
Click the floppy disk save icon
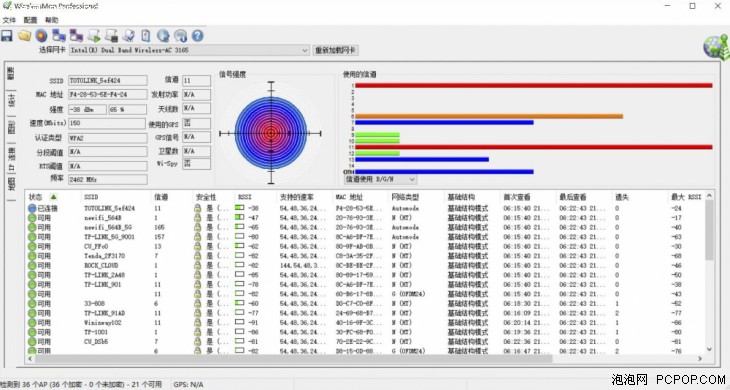point(7,36)
